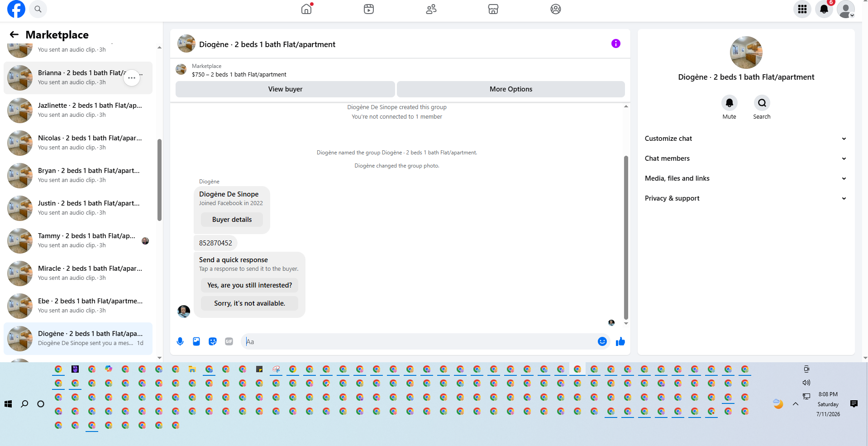Open Windows action center notifications
The height and width of the screenshot is (446, 868).
coord(854,404)
